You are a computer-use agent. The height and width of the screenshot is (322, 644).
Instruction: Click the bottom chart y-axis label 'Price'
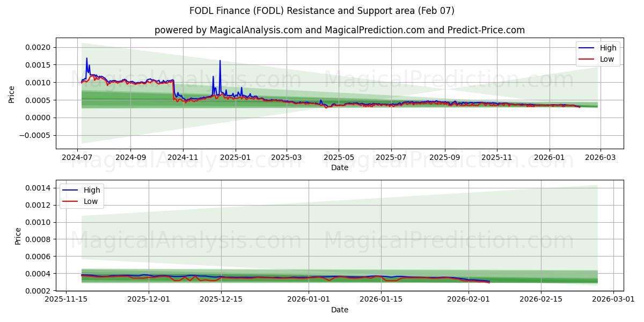click(18, 236)
